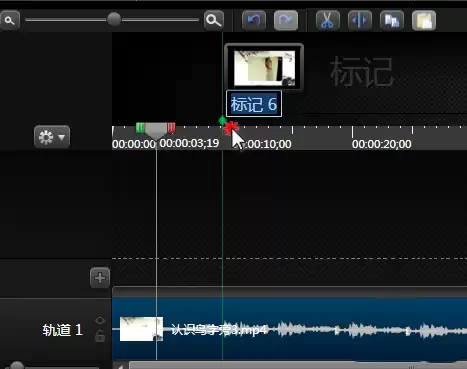Click the 标记 6 marker name field
The image size is (467, 369).
tap(254, 104)
